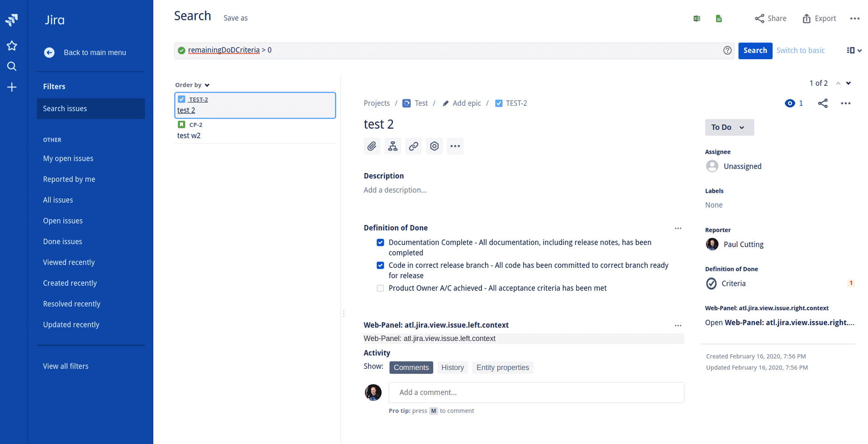The height and width of the screenshot is (444, 868).
Task: Select the Entity properties tab
Action: point(502,367)
